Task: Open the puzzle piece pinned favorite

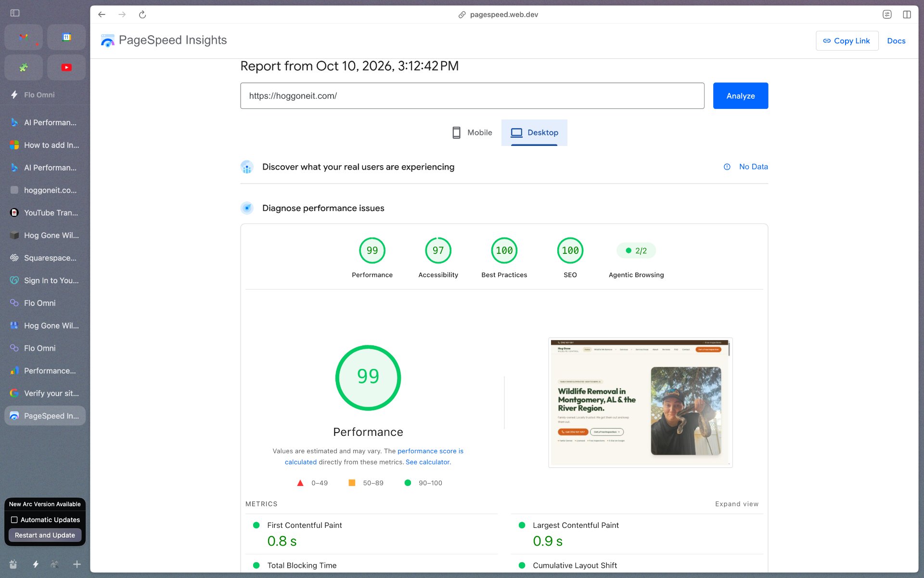Action: click(x=24, y=67)
